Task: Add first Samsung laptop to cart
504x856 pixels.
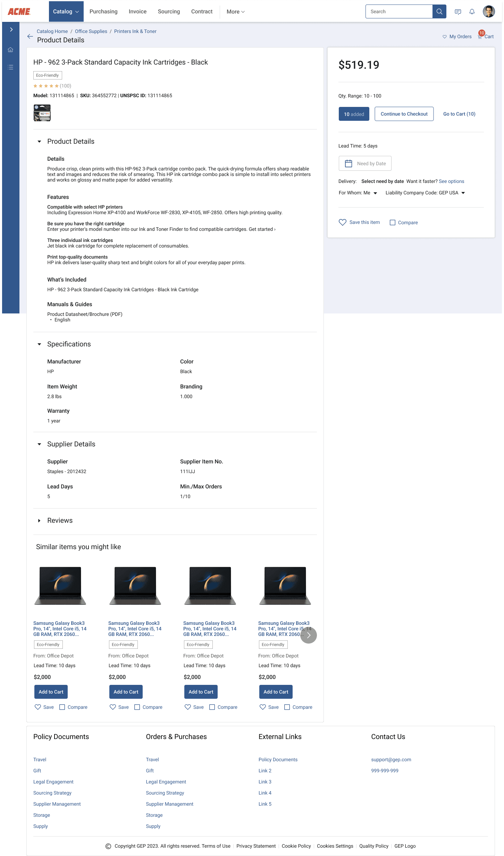Action: pyautogui.click(x=51, y=692)
